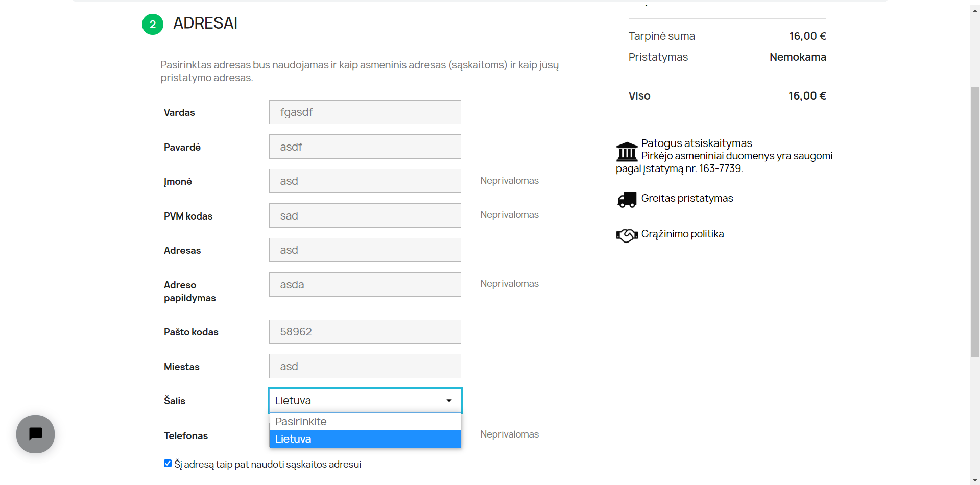Image resolution: width=980 pixels, height=485 pixels.
Task: Click the PVM kodas field
Action: [x=365, y=215]
